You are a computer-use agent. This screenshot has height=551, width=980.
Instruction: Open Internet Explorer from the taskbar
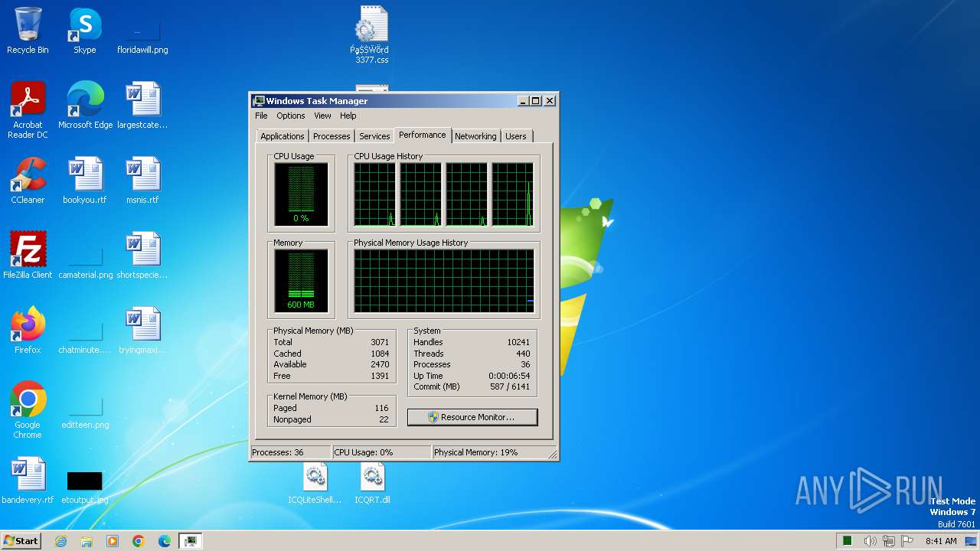coord(60,541)
